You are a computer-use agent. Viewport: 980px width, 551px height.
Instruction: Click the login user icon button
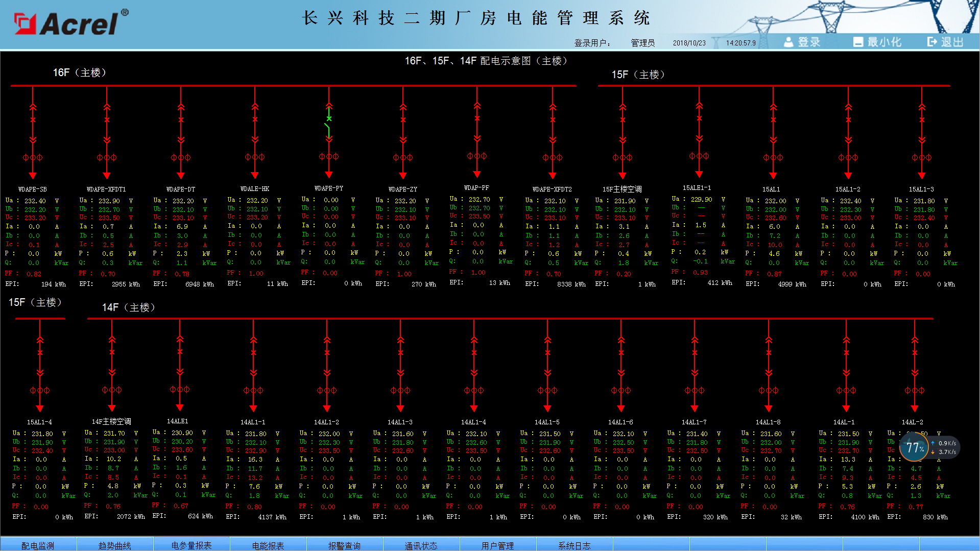pos(802,42)
